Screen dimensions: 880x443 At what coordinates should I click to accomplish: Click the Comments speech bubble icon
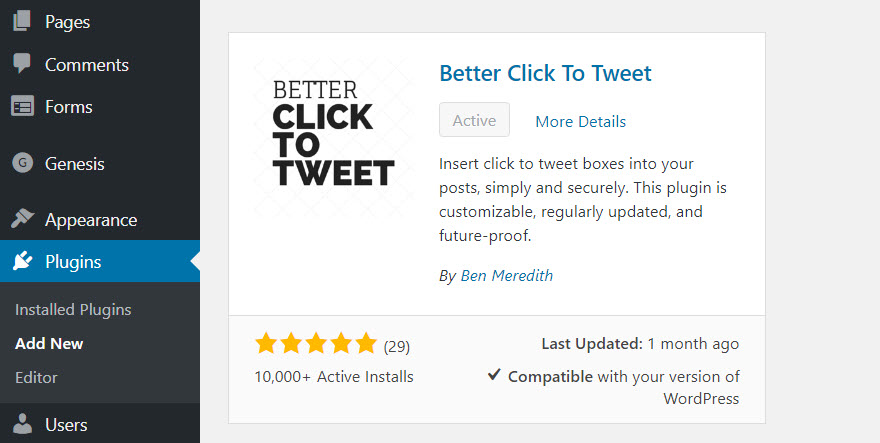coord(22,64)
